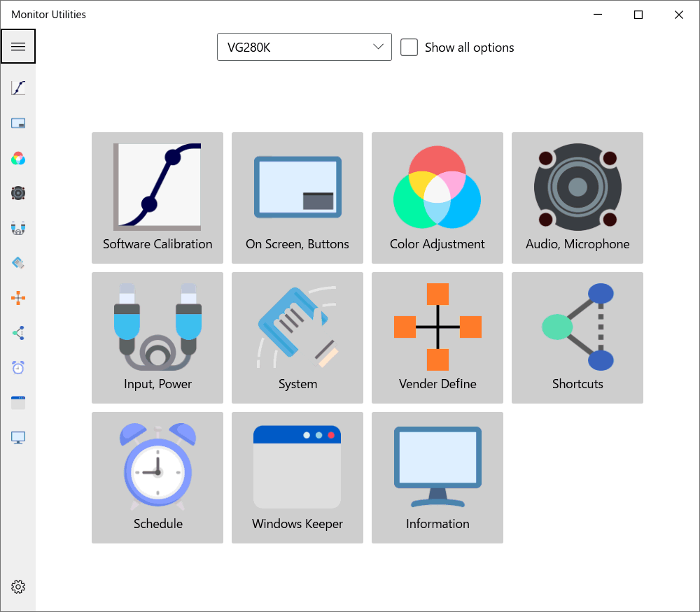Open the Color Adjustment tile
Image resolution: width=700 pixels, height=612 pixels.
[437, 198]
